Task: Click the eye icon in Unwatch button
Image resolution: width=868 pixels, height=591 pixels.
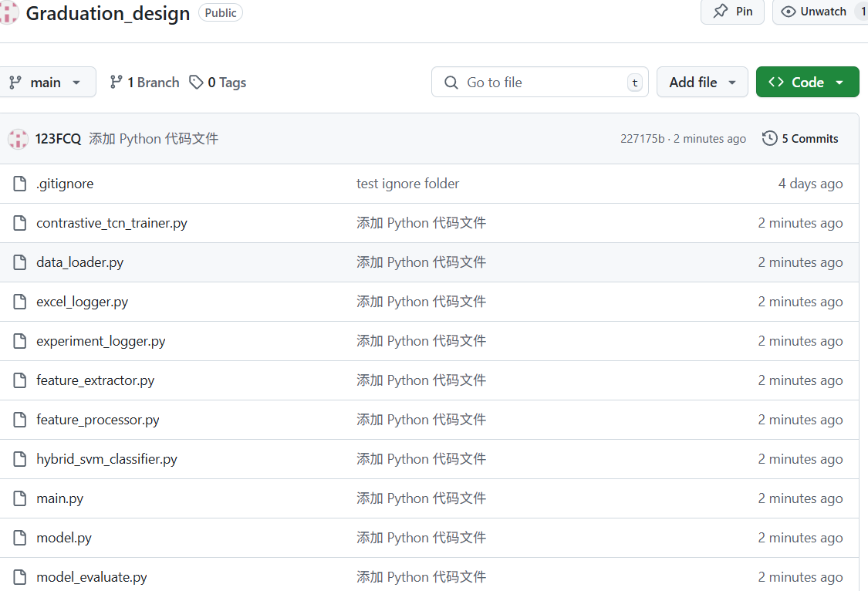Action: coord(789,12)
